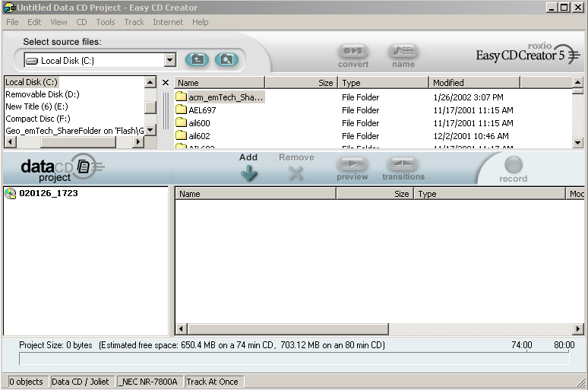Click the pane splitter grip handle
Viewport: 588px width, 390px height.
tap(165, 111)
